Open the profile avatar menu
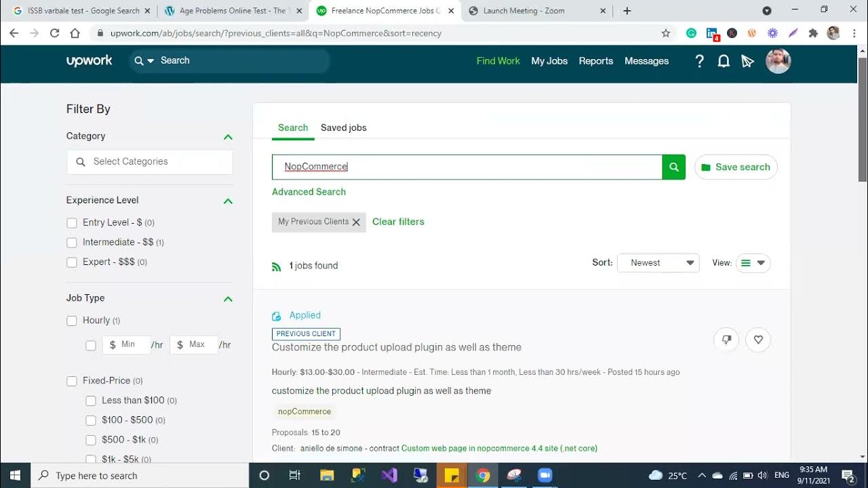Screen dimensions: 868x488 pos(778,61)
